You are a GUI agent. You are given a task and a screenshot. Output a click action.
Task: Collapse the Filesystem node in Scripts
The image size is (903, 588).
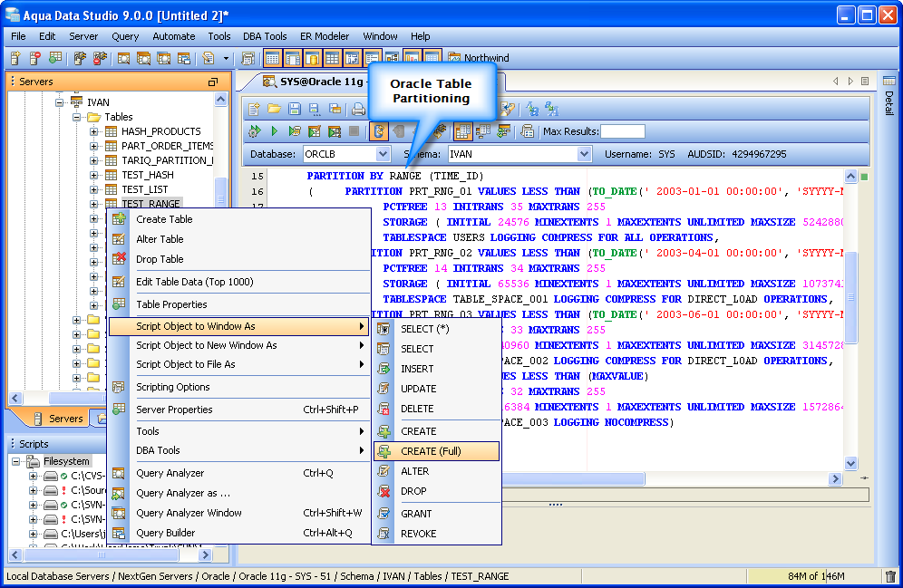coord(16,461)
